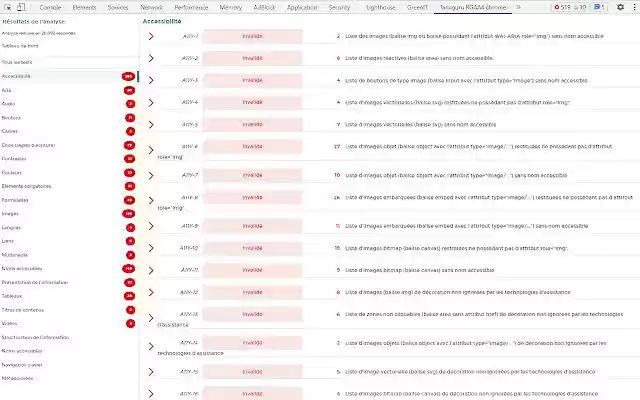Go to the Performance tab
The width and height of the screenshot is (640, 400).
pos(191,7)
